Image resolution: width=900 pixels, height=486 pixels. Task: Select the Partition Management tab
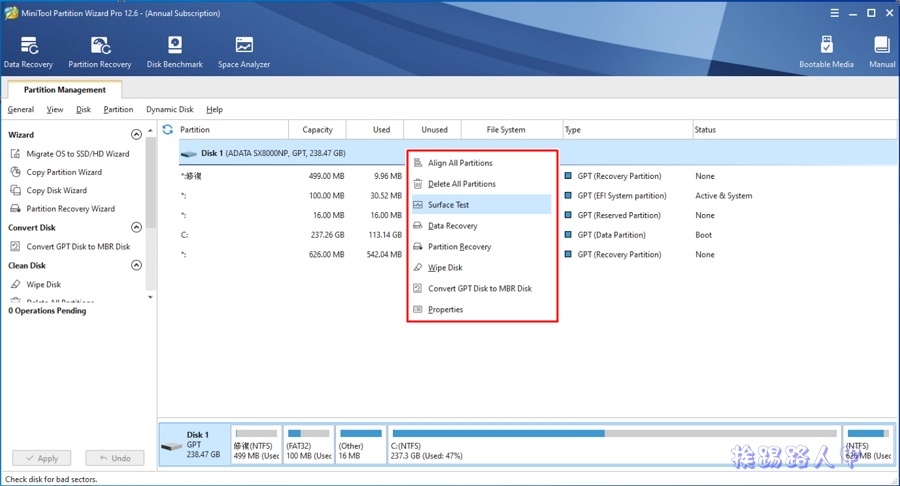pos(64,90)
